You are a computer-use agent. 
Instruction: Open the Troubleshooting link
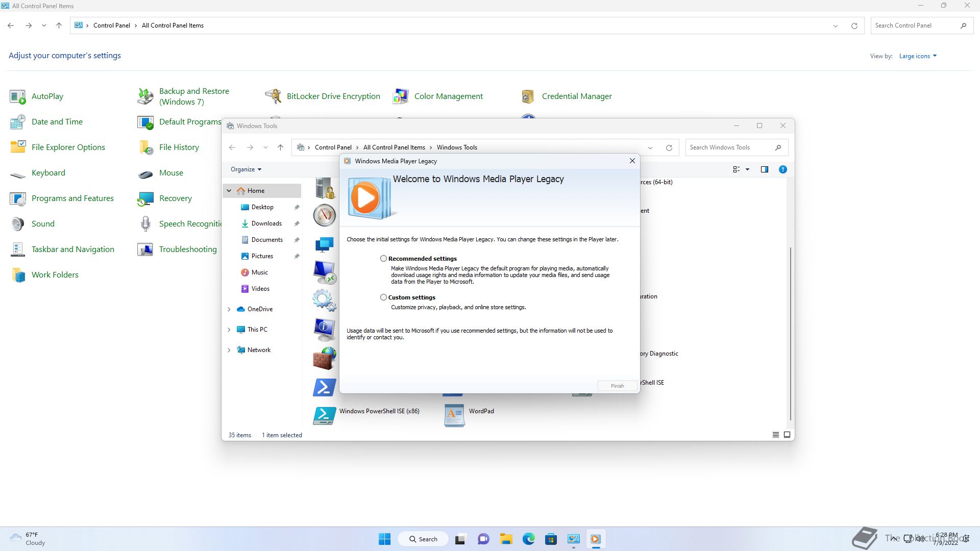click(187, 249)
